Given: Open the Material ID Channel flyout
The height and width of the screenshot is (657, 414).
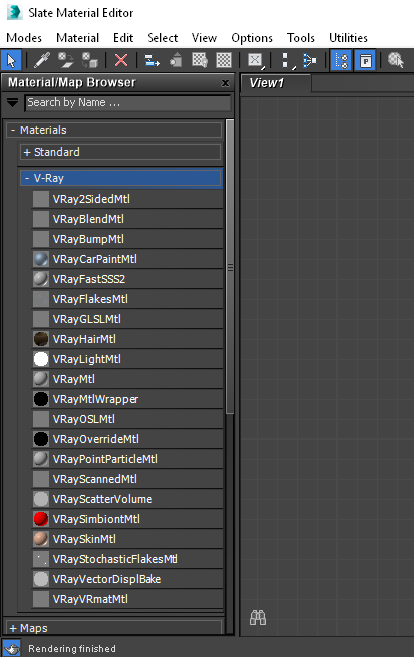Looking at the screenshot, I should coord(255,60).
